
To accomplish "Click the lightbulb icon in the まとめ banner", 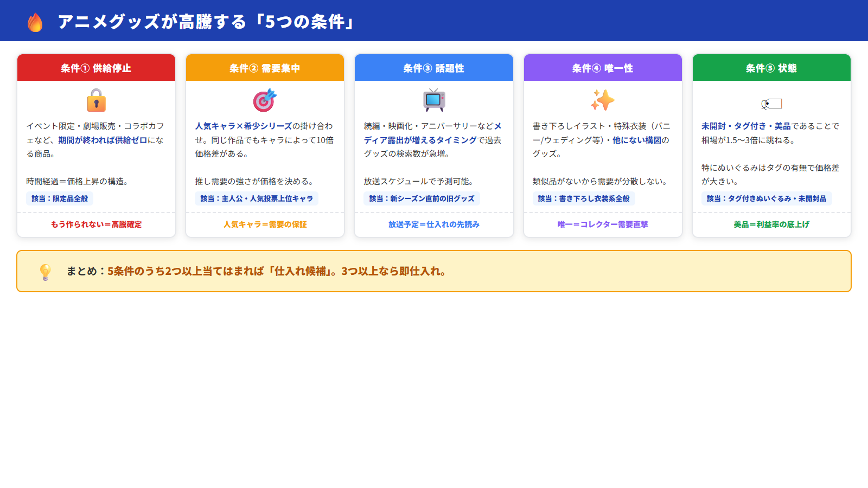I will click(x=46, y=271).
